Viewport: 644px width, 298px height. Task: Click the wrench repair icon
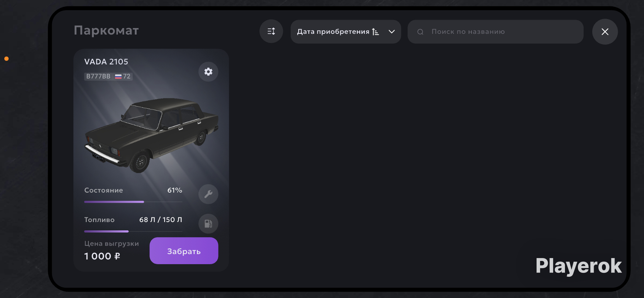(x=208, y=194)
